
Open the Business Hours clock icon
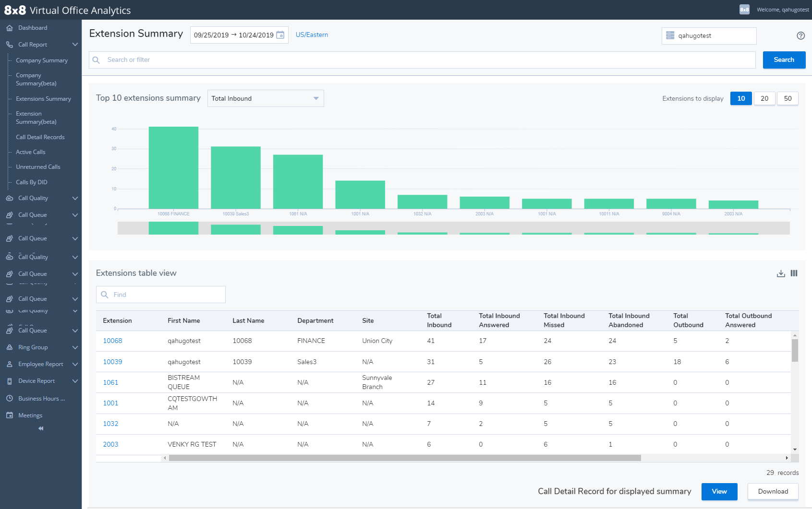coord(9,398)
